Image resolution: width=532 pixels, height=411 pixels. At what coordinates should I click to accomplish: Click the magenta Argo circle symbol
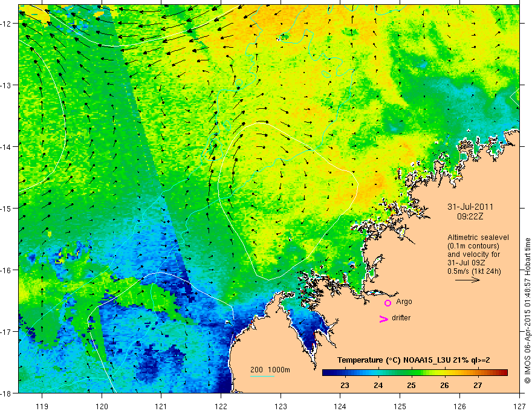(x=388, y=303)
